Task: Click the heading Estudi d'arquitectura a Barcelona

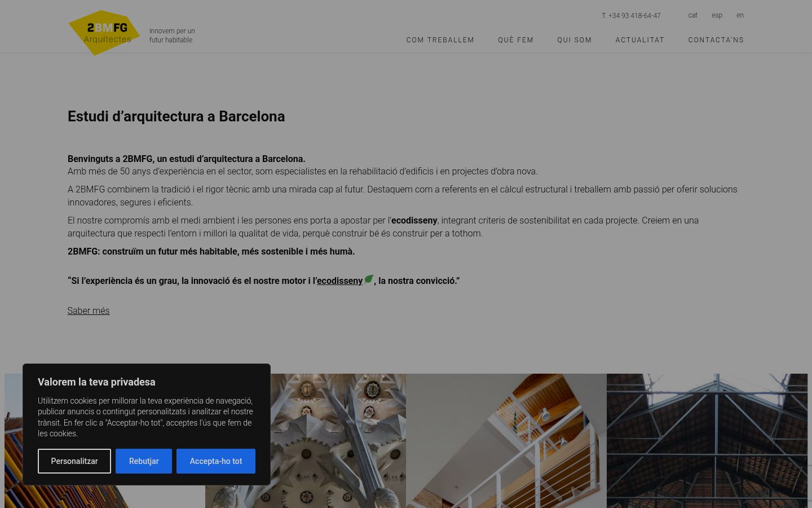Action: coord(176,116)
